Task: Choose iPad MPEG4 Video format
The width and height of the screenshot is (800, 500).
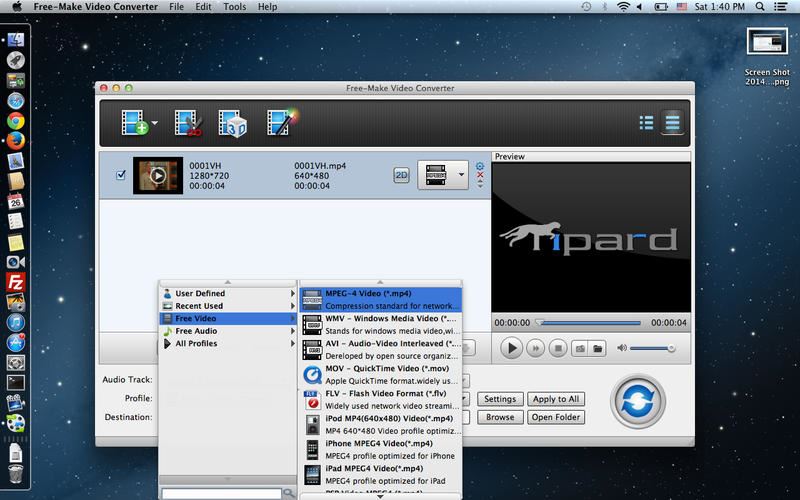Action: tap(381, 474)
